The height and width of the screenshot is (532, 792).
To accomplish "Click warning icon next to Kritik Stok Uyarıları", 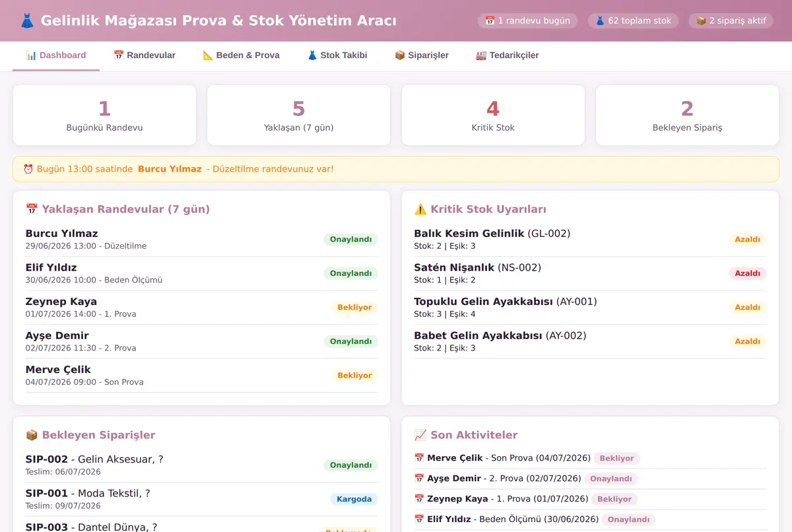I will click(x=420, y=209).
